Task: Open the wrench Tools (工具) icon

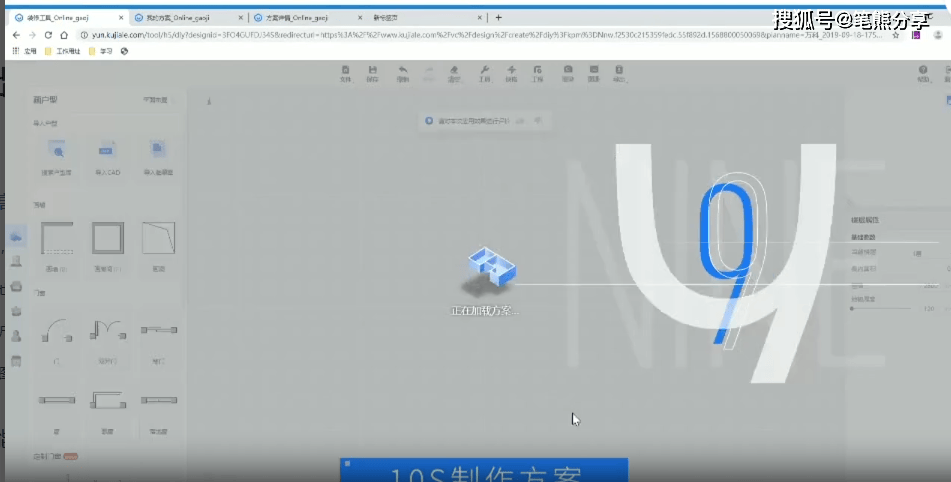Action: [x=484, y=71]
